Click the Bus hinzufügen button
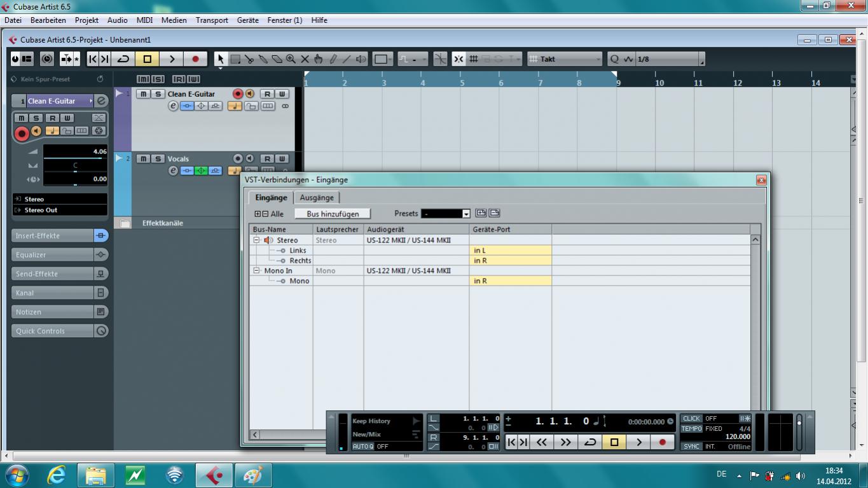The width and height of the screenshot is (868, 488). (x=333, y=214)
